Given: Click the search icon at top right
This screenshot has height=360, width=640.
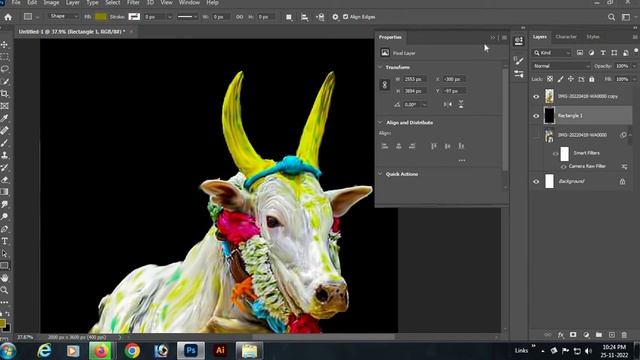Looking at the screenshot, I should point(611,17).
